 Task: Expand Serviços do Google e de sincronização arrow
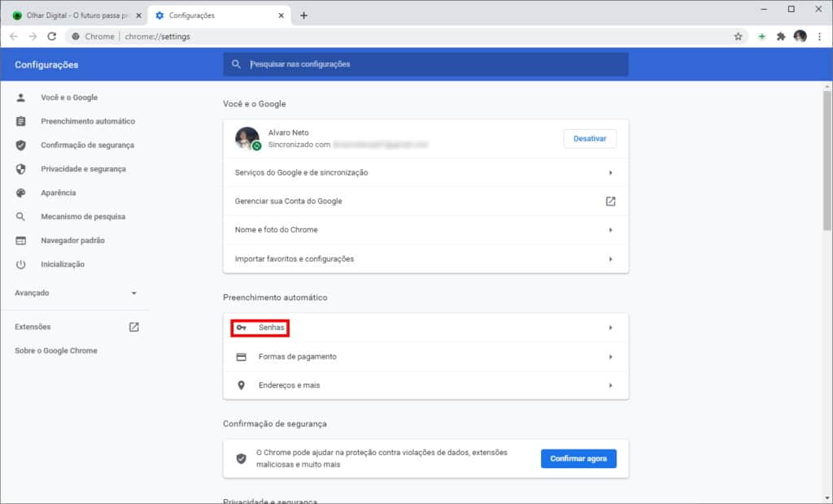tap(610, 172)
